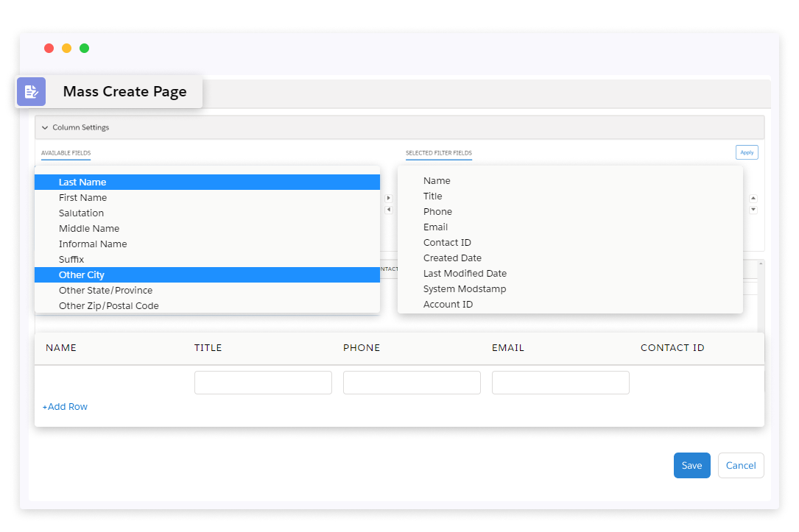
Task: Open the Selected Filter Fields tab label
Action: (x=438, y=153)
